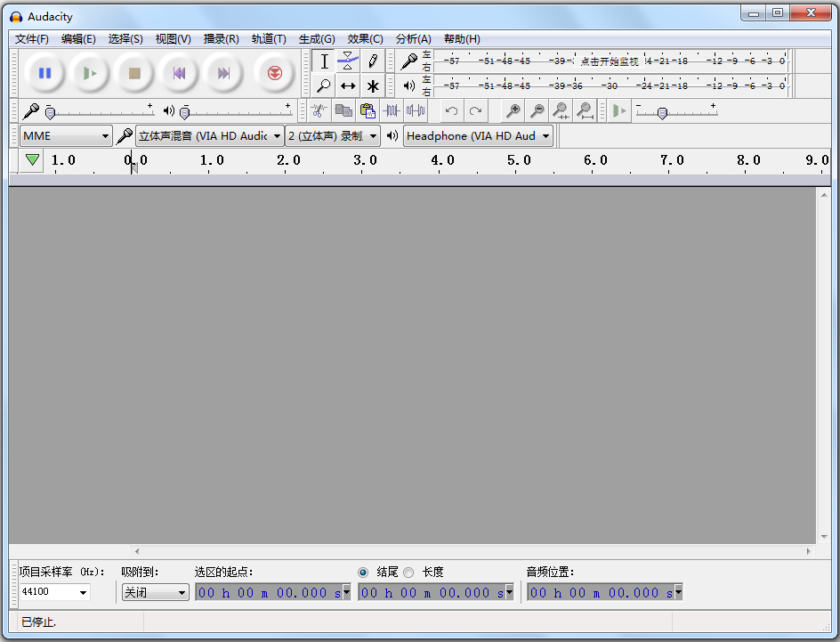Click the Stop transport button
The image size is (840, 642).
click(134, 73)
